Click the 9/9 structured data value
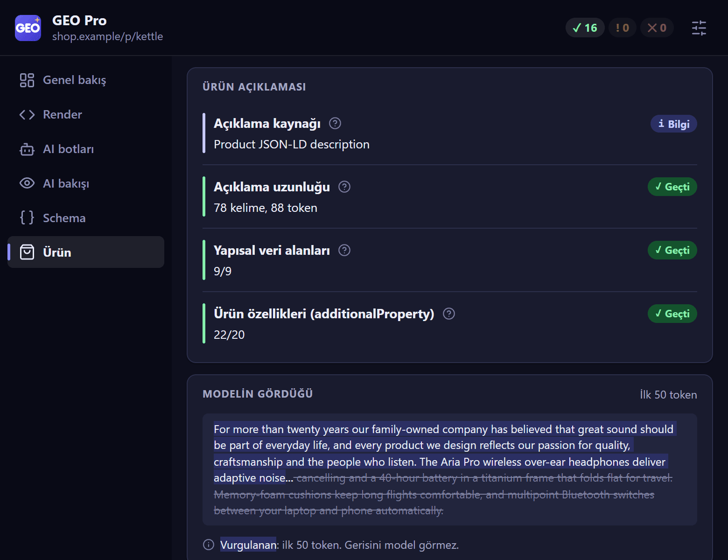The image size is (728, 560). tap(223, 271)
